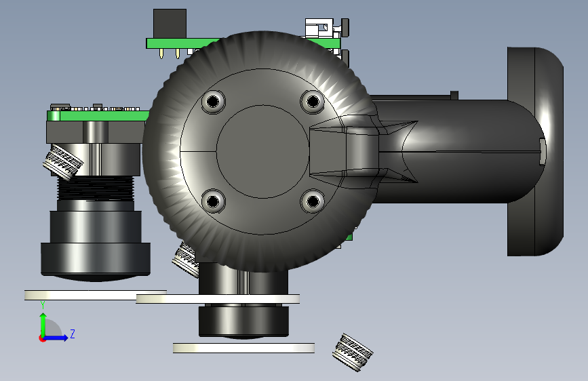Click the red X axis origin dot
Screen dimensions: 588x381
tap(42, 339)
